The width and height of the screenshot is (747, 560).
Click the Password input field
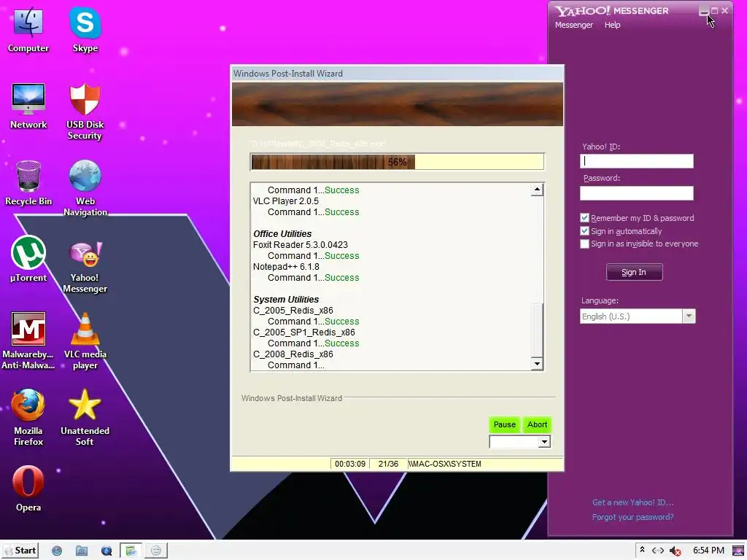tap(636, 192)
